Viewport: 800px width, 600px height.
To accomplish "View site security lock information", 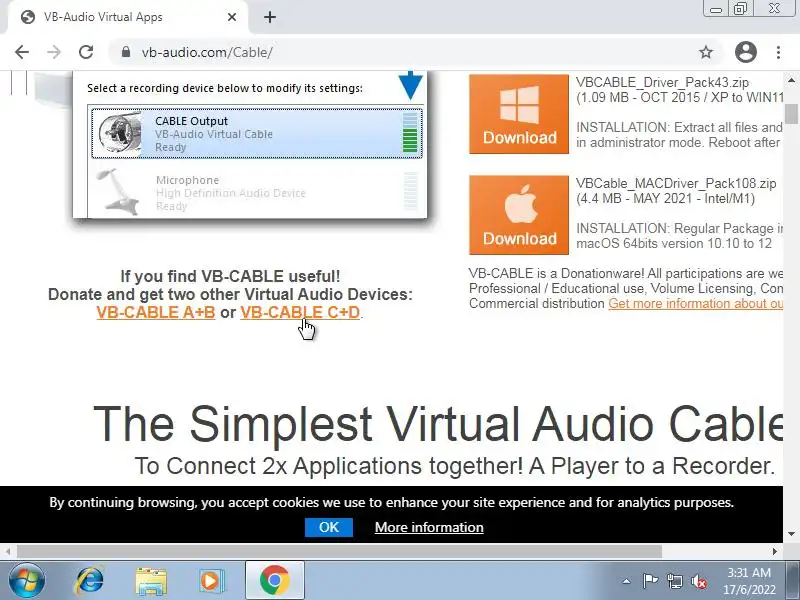I will (126, 52).
